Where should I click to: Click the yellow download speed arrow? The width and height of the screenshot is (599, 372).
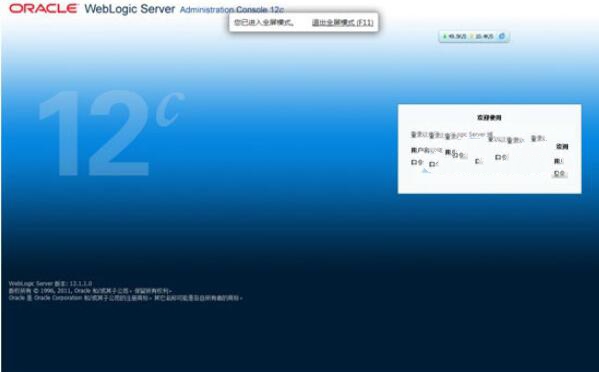(472, 37)
